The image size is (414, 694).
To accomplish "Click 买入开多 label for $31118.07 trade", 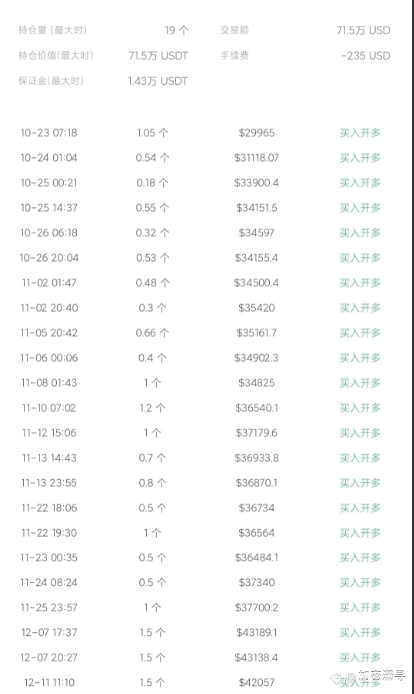I will 360,158.
